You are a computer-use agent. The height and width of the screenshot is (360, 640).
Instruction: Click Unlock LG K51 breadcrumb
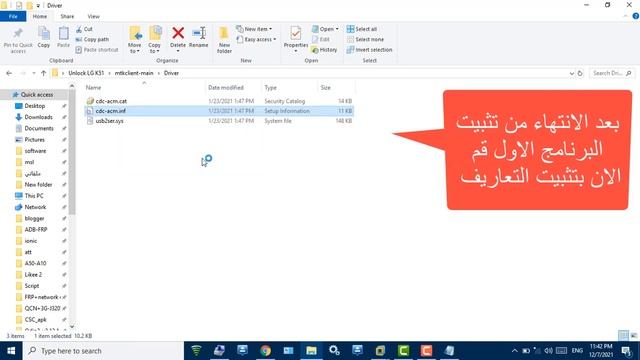(86, 73)
